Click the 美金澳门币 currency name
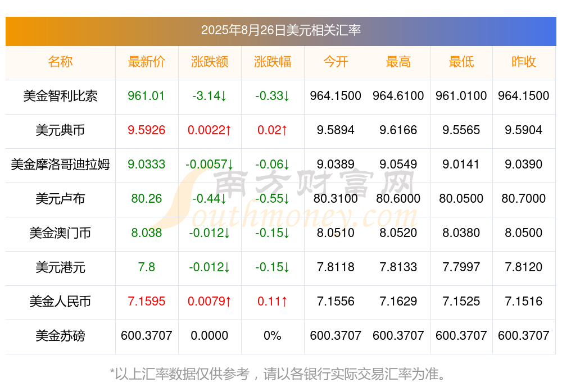The height and width of the screenshot is (392, 562). tap(60, 233)
